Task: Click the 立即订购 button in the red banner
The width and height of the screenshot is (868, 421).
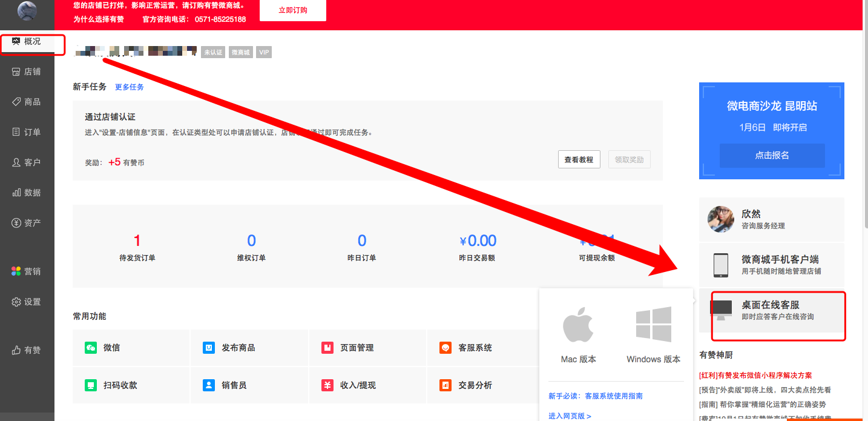Action: (x=293, y=10)
